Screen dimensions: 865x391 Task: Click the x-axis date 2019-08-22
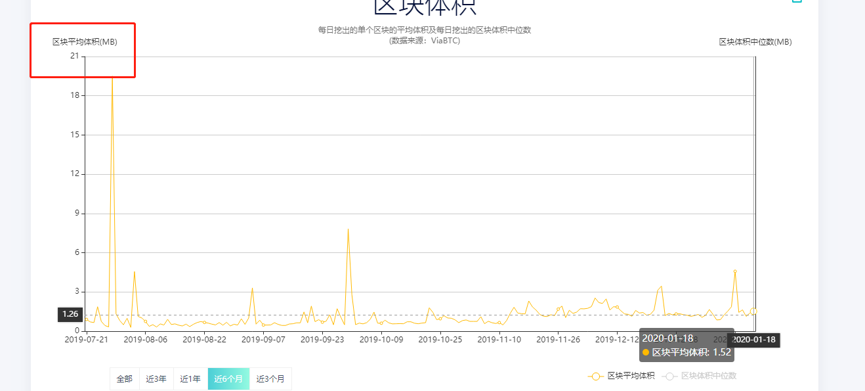(205, 340)
